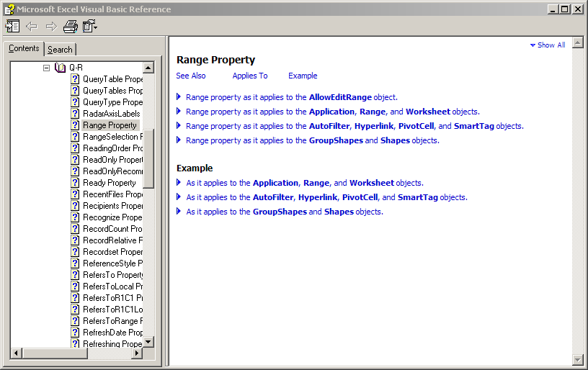
Task: Open the See Also link
Action: (x=191, y=76)
